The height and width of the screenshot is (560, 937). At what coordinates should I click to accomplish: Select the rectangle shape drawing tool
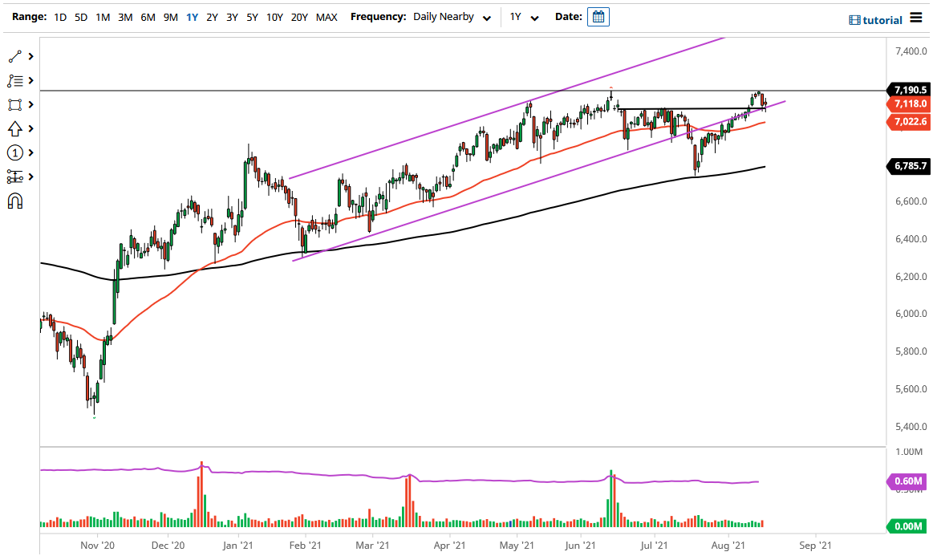14,104
